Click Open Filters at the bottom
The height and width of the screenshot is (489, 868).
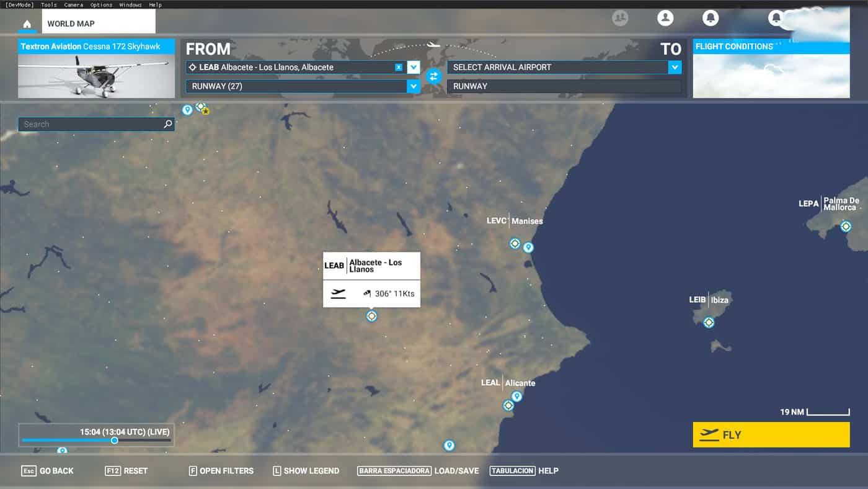tap(221, 471)
